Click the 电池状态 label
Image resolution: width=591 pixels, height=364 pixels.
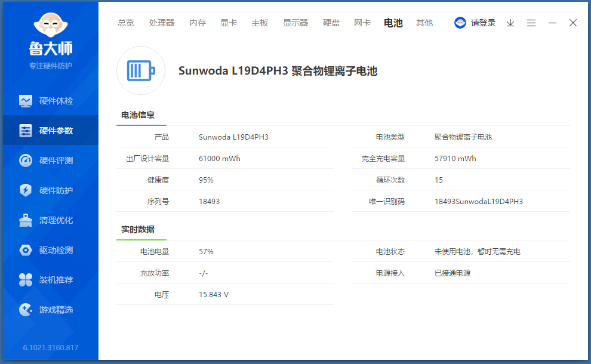[390, 251]
